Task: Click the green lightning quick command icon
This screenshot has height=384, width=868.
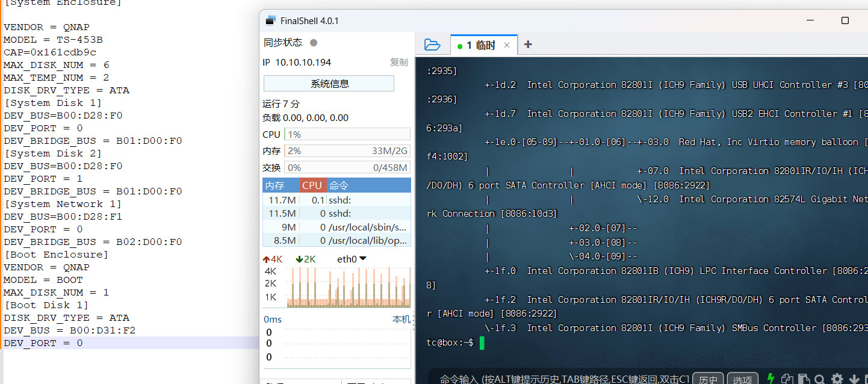Action: click(770, 379)
